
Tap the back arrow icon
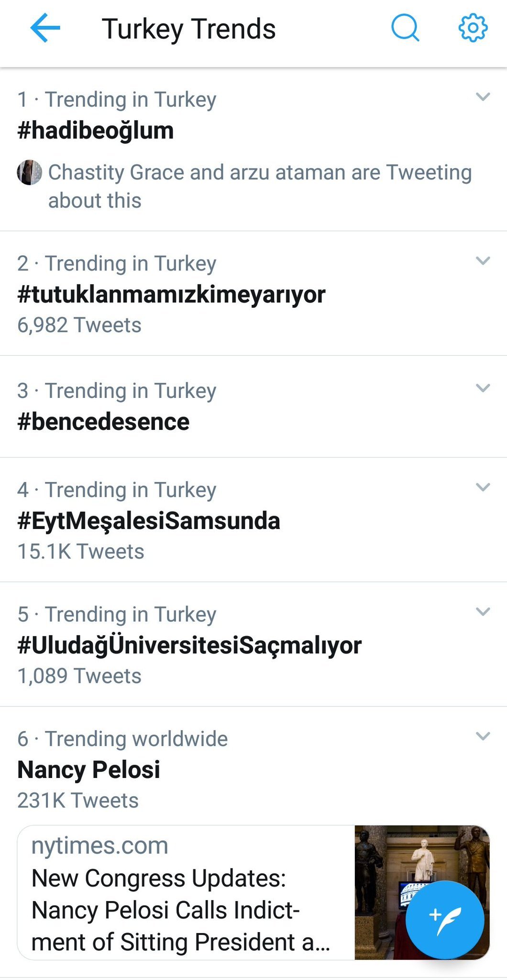pos(45,28)
